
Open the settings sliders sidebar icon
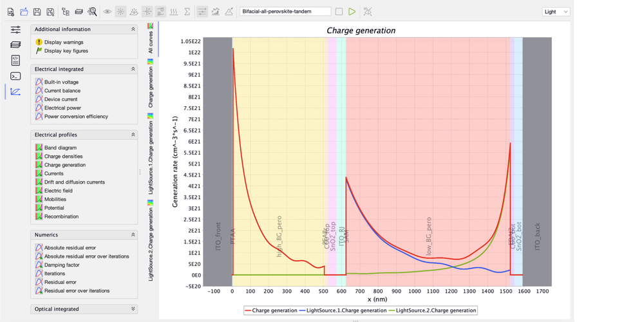coord(15,29)
